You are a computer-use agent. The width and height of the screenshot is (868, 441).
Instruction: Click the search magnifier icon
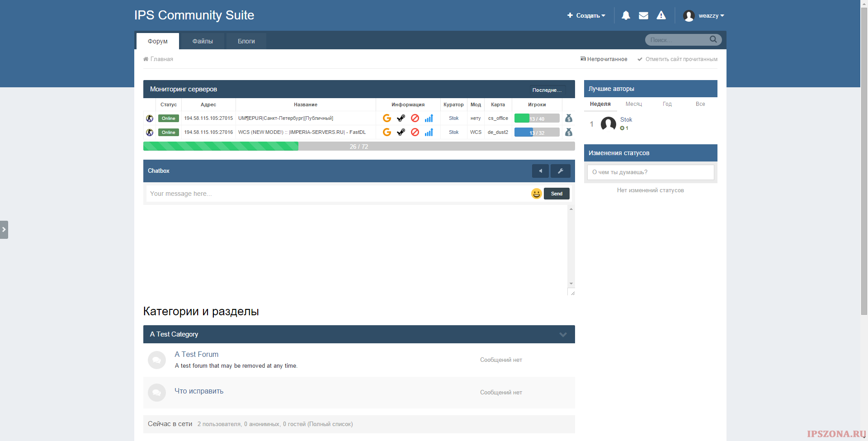pos(713,39)
